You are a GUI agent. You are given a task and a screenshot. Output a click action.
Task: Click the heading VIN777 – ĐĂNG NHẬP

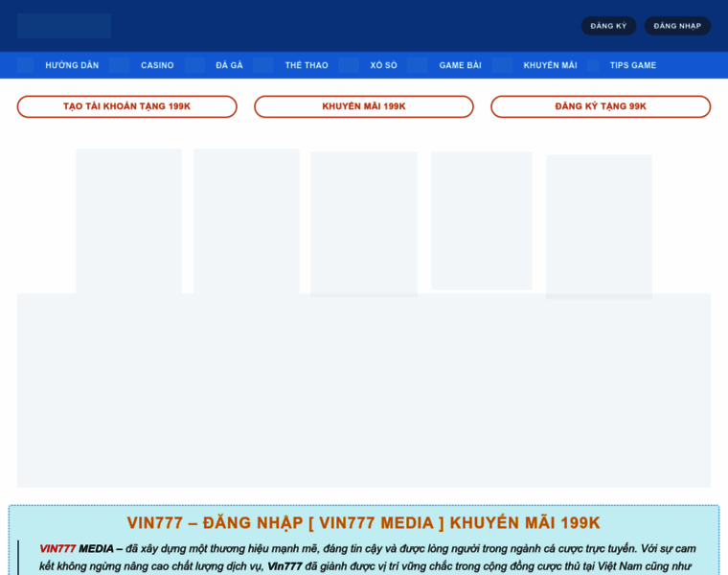coord(364,523)
